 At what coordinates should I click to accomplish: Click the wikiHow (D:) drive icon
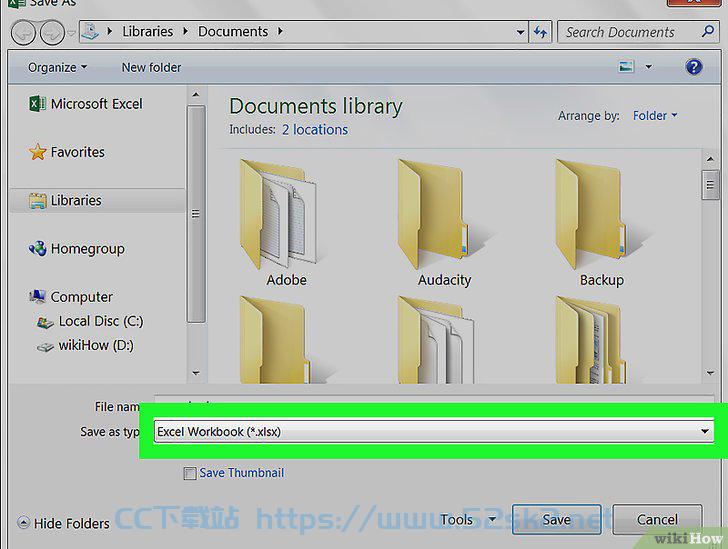45,346
